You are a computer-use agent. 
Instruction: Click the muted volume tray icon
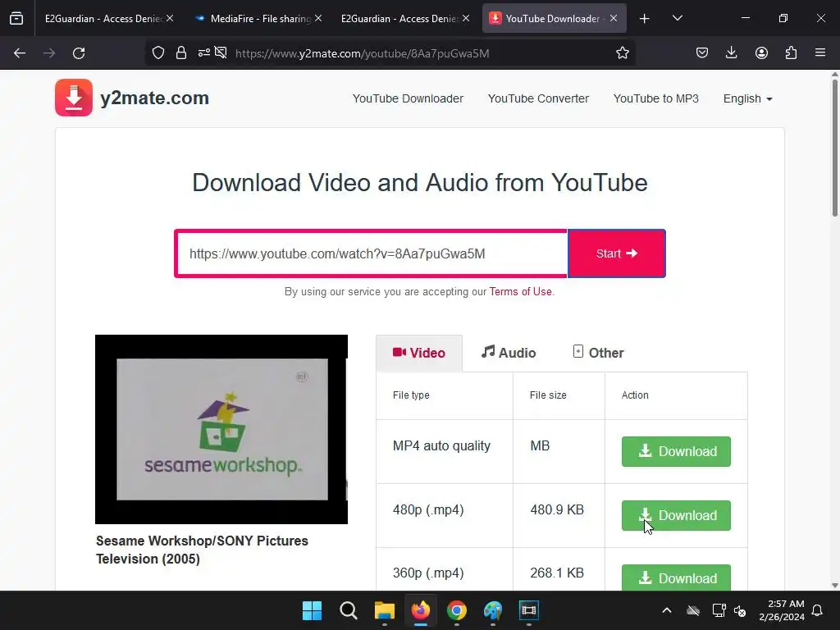click(x=740, y=610)
